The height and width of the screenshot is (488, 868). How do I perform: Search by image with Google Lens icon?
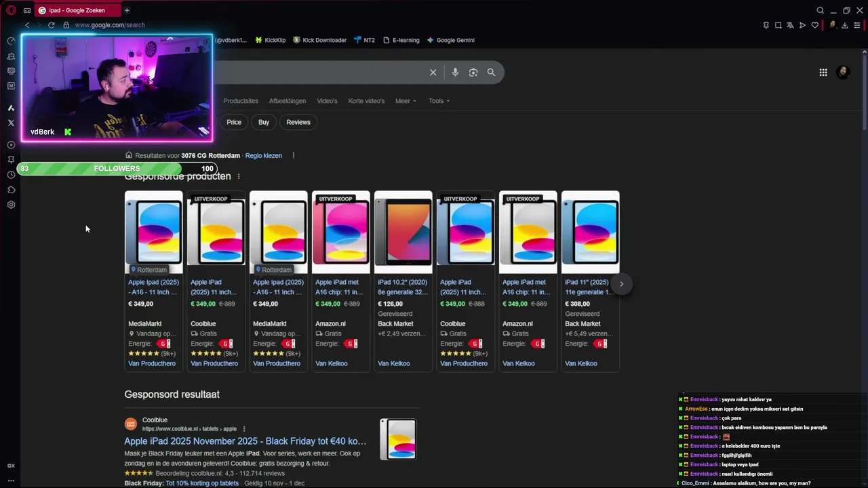click(x=473, y=73)
